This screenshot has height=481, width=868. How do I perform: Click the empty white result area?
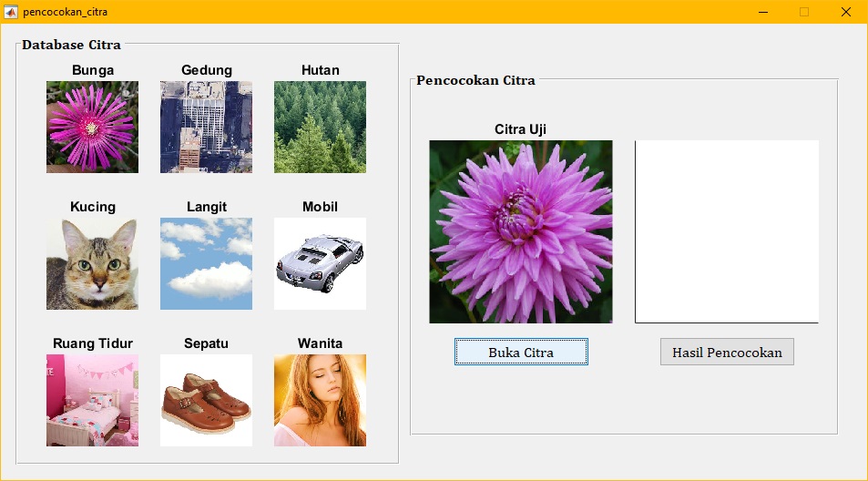pos(726,231)
